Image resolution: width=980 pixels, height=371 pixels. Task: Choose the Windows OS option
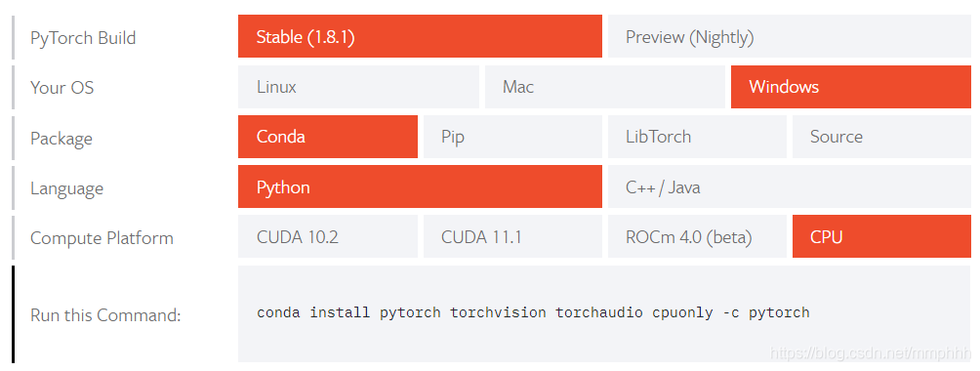(x=851, y=87)
